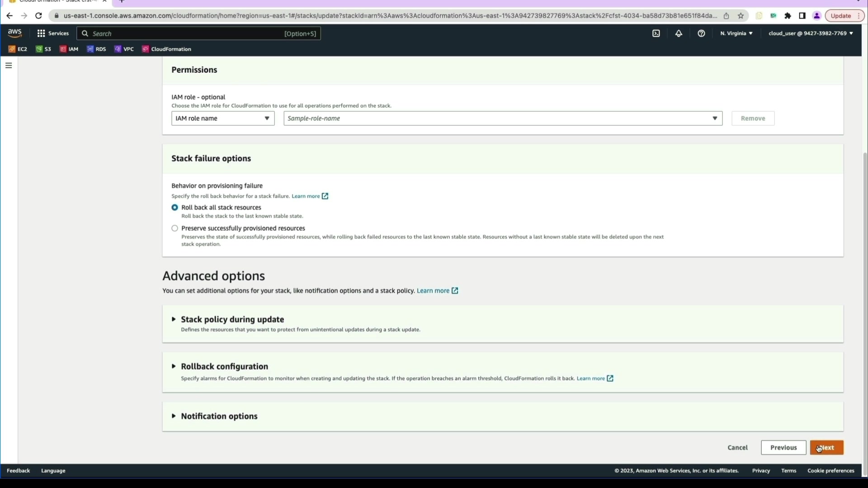The height and width of the screenshot is (488, 868).
Task: Click the AWS logo home icon
Action: pyautogui.click(x=14, y=33)
